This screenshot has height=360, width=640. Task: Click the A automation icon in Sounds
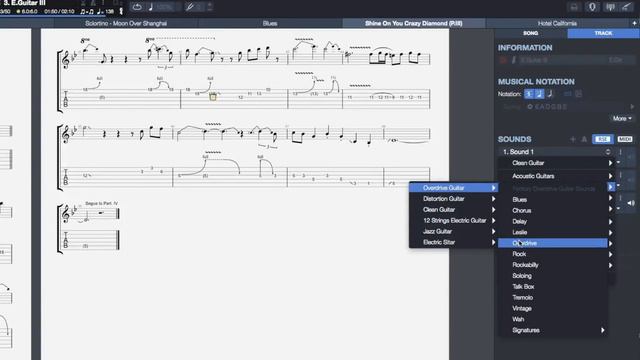[x=584, y=140]
